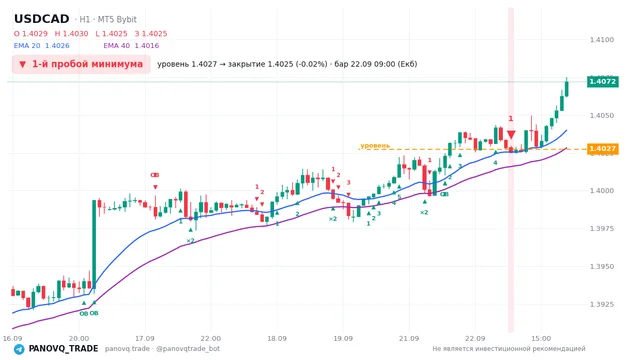
Task: Click the close price З 1.4025
Action: [151, 33]
